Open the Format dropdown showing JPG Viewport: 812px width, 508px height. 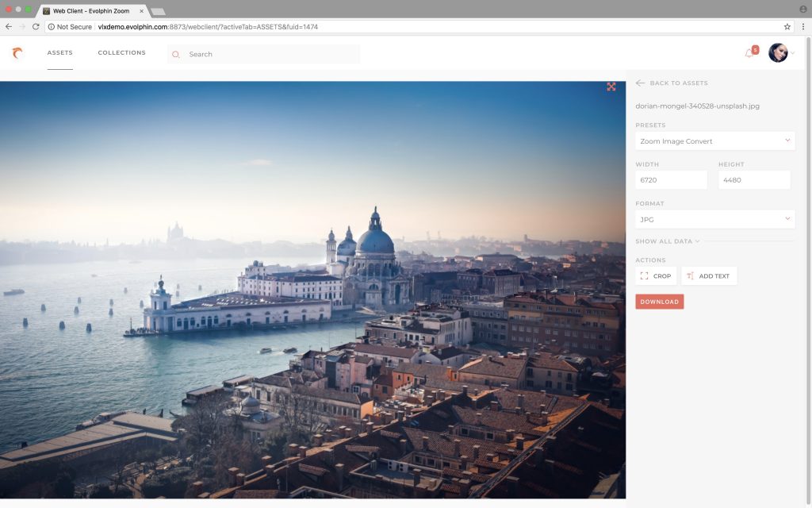[714, 219]
